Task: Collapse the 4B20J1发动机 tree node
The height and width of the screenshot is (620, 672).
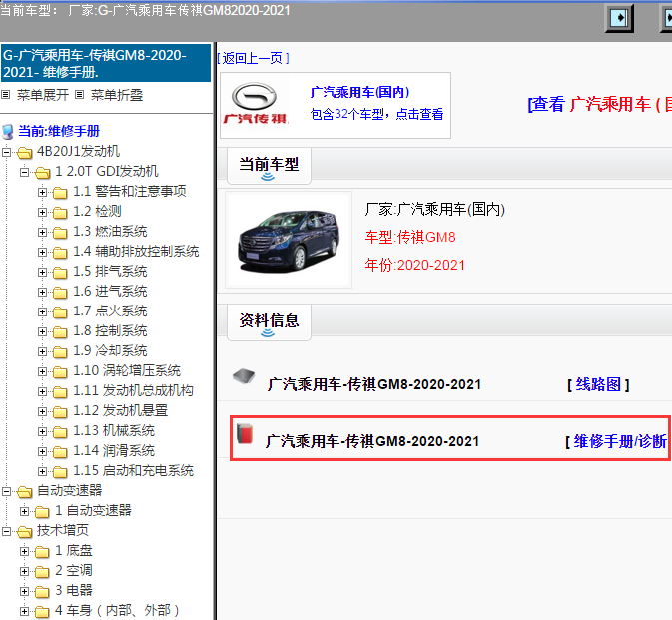Action: (x=7, y=152)
